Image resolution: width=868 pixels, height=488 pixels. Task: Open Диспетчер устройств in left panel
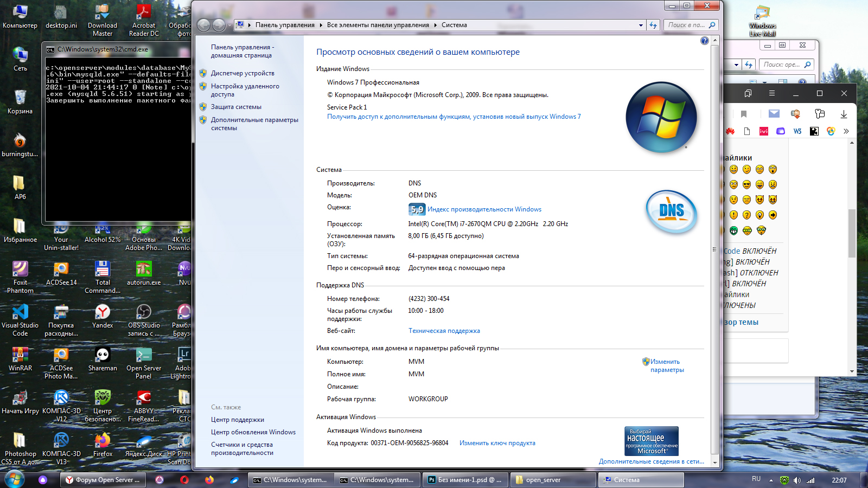(242, 73)
